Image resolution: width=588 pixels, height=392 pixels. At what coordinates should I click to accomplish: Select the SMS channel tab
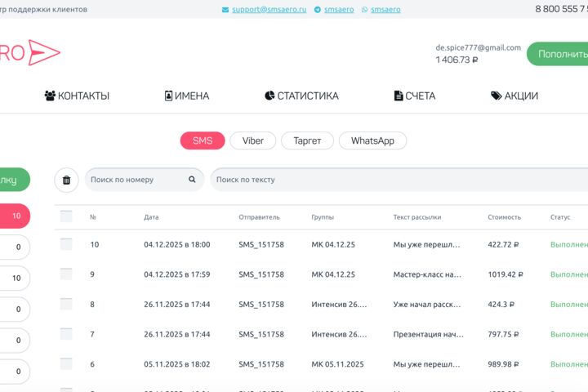click(203, 140)
